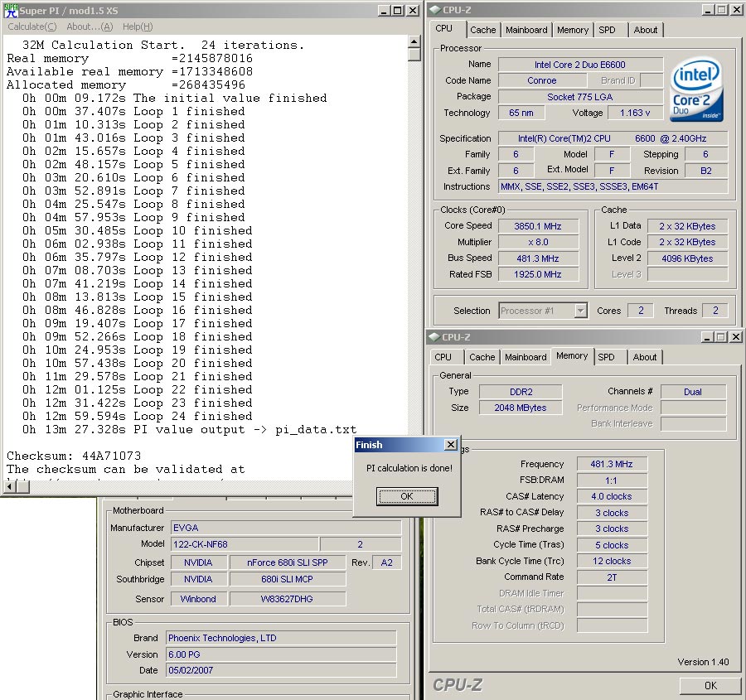Click the Super PI title bar icon

point(11,11)
